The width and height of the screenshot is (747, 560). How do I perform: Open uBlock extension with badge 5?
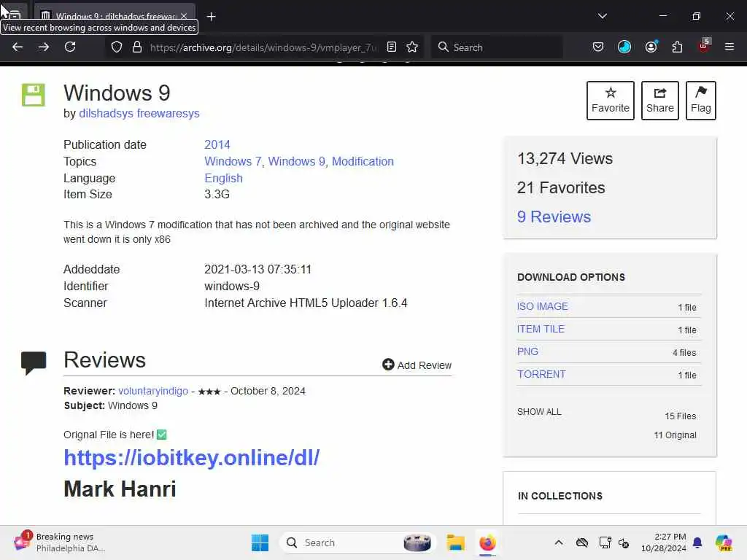704,46
